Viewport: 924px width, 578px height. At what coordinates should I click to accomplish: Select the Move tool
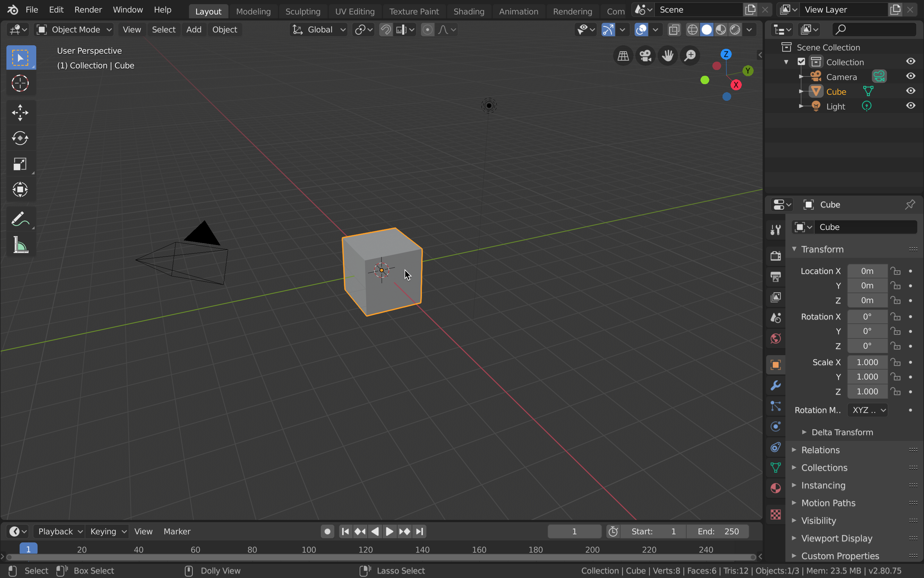(20, 113)
